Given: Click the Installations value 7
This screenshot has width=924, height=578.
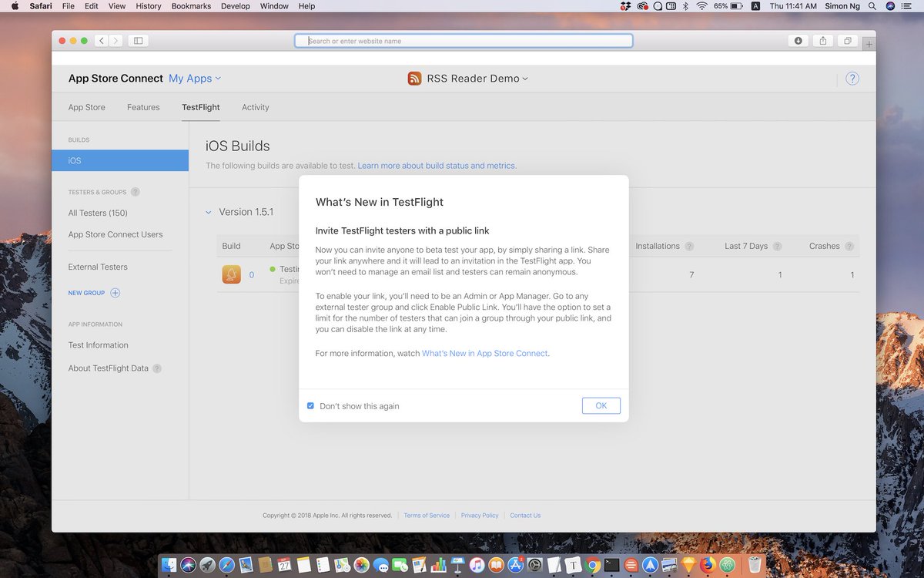Looking at the screenshot, I should [691, 275].
